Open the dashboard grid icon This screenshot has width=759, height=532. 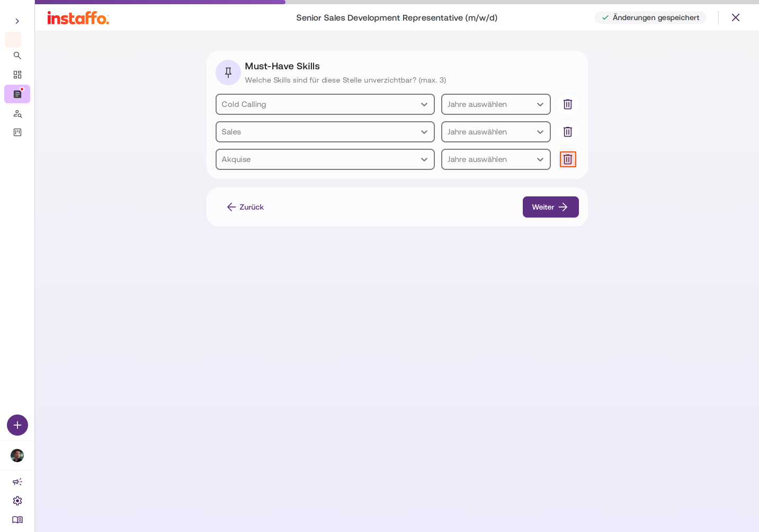pyautogui.click(x=17, y=75)
